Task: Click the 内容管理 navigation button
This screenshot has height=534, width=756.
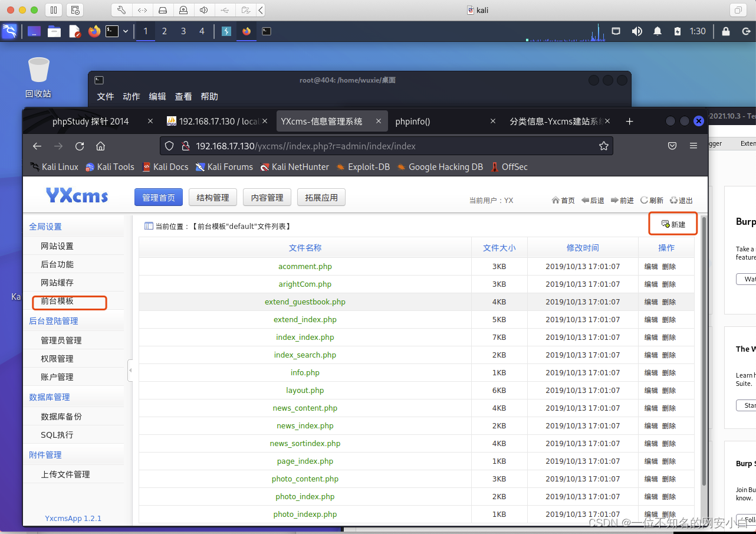Action: tap(267, 198)
